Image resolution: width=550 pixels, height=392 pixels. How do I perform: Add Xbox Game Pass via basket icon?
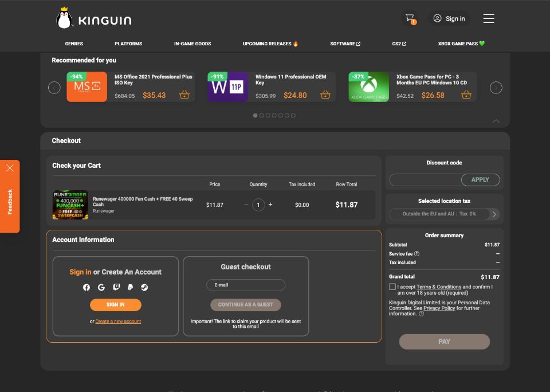coord(466,96)
